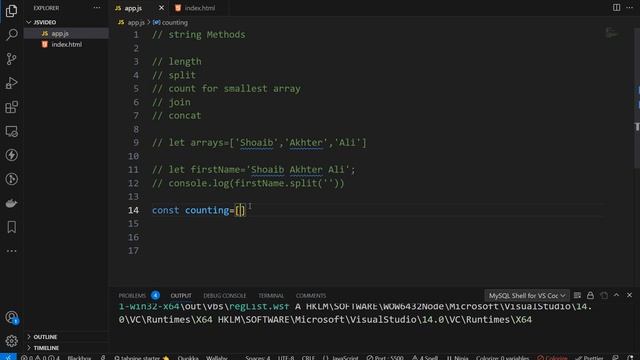Click Wallaby in the status bar
The image size is (640, 360).
tap(216, 357)
